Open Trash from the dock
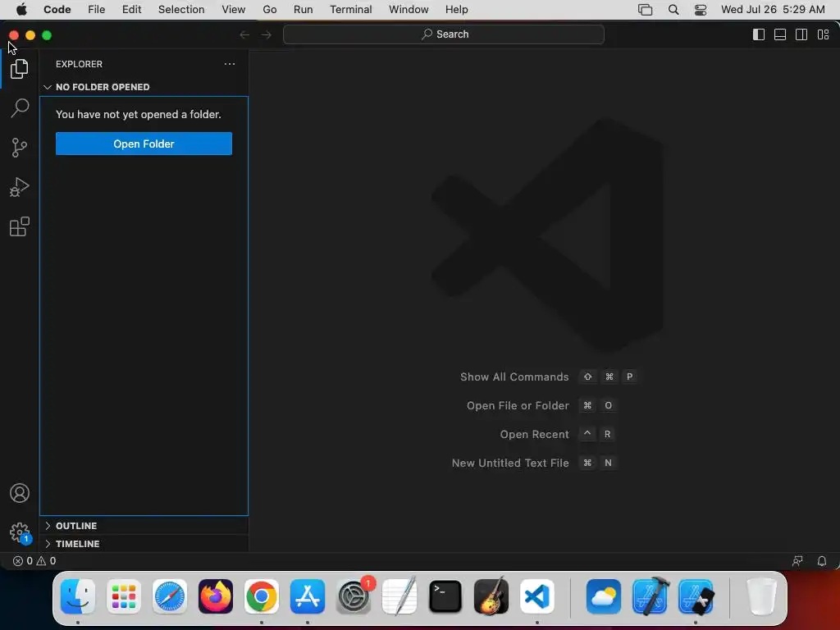The image size is (840, 630). click(761, 596)
